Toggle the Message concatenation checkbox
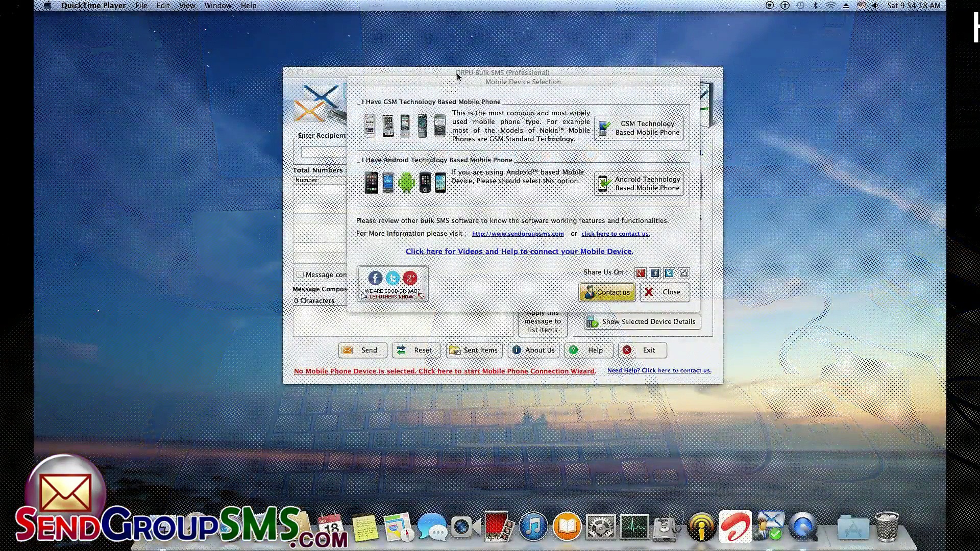Viewport: 980px width, 551px height. click(x=301, y=274)
